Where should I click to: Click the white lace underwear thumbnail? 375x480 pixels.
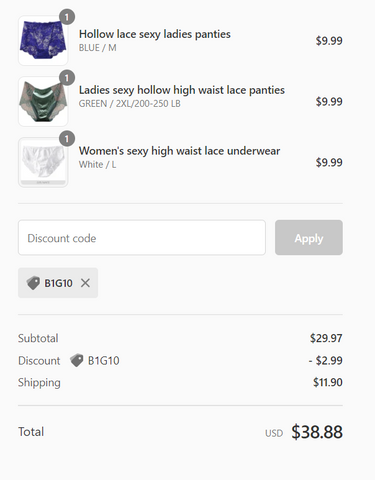click(x=43, y=162)
